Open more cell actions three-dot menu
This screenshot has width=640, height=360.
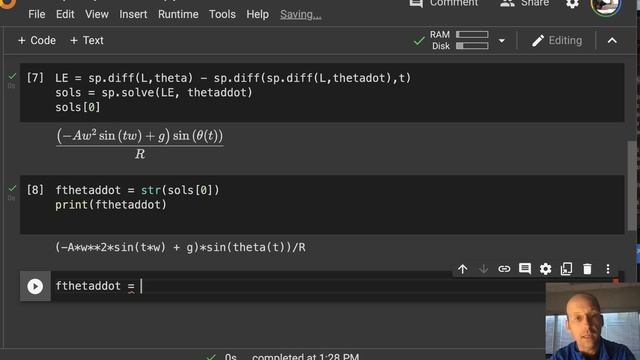608,269
